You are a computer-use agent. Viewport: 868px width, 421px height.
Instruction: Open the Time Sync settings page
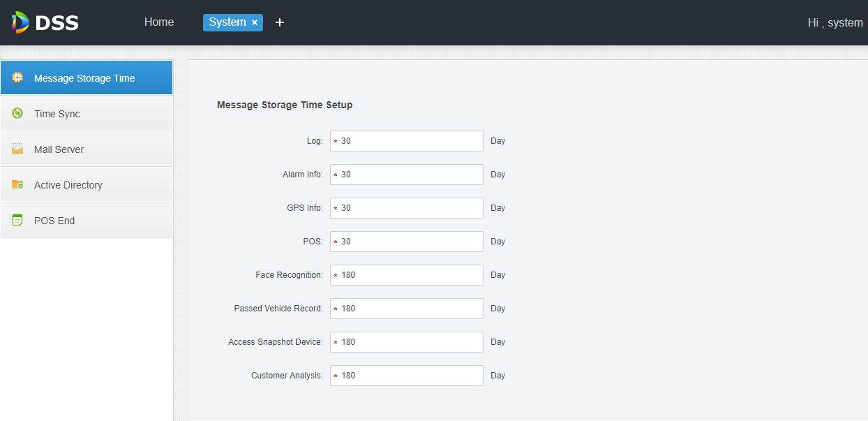pyautogui.click(x=57, y=114)
